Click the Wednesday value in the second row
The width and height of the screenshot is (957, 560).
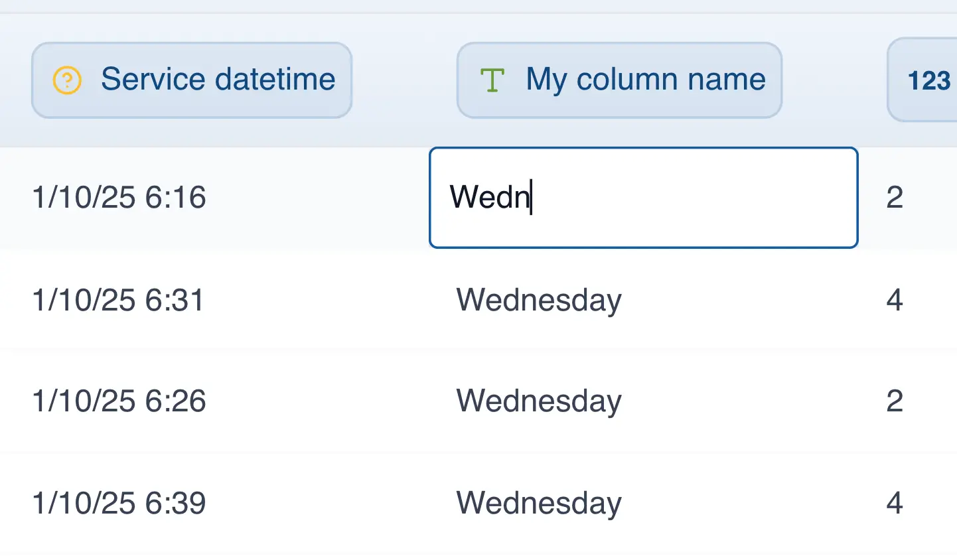tap(538, 300)
